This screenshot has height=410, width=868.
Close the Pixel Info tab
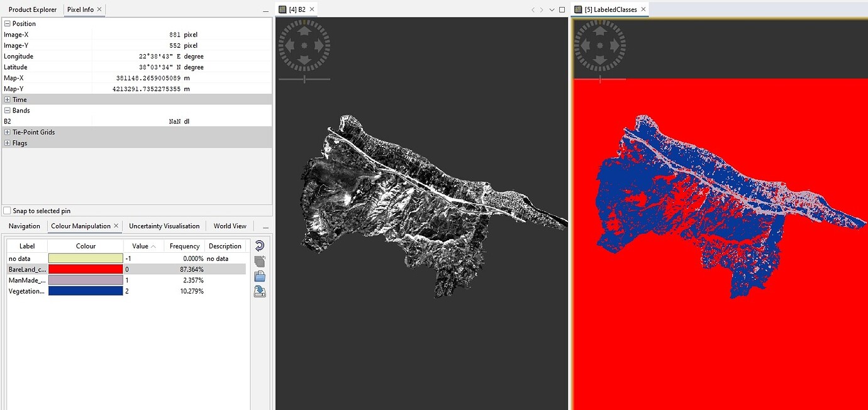click(99, 9)
